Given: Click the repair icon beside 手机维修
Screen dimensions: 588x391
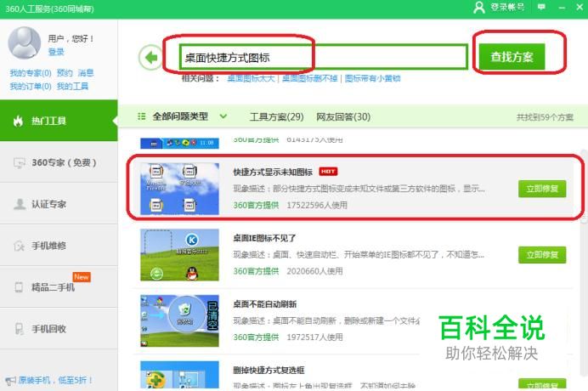Looking at the screenshot, I should [19, 246].
